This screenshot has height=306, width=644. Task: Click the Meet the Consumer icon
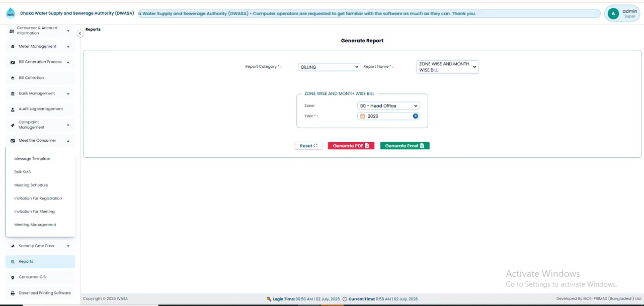click(13, 141)
